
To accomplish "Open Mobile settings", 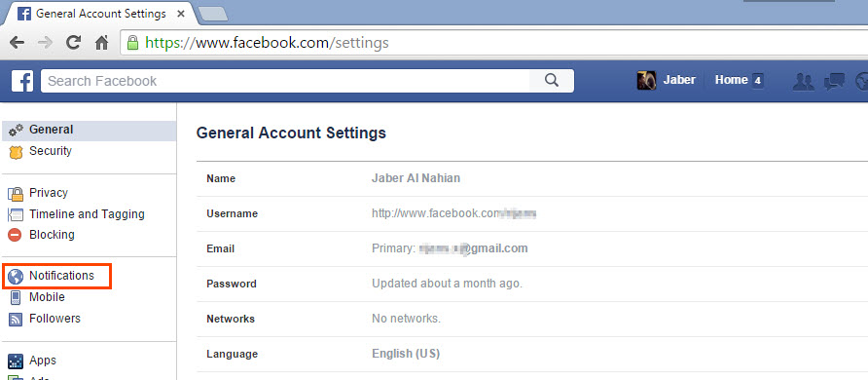I will (47, 297).
